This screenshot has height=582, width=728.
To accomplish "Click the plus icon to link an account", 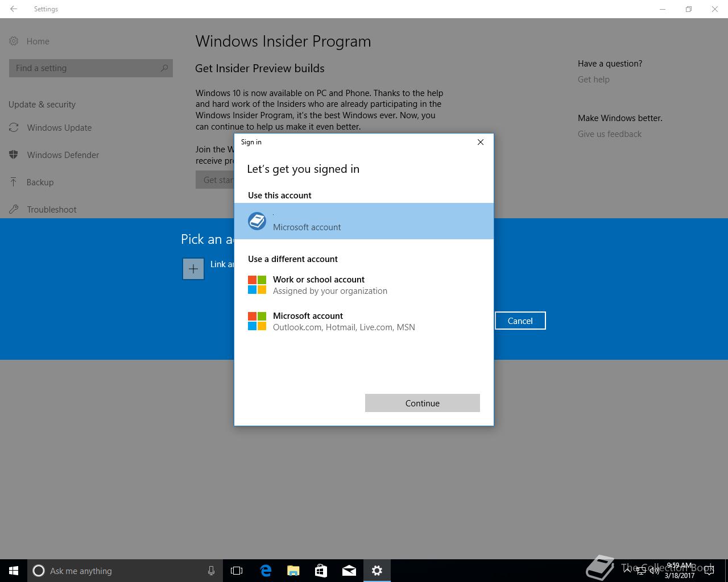I will [193, 269].
